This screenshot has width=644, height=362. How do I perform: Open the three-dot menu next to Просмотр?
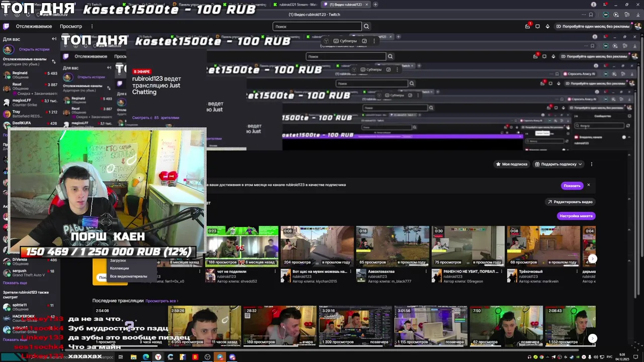(x=92, y=26)
